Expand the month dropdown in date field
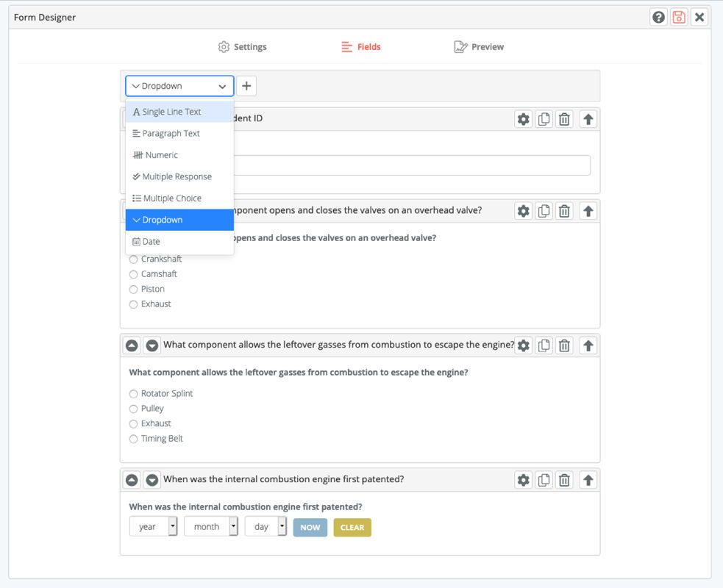The image size is (723, 588). [x=210, y=527]
